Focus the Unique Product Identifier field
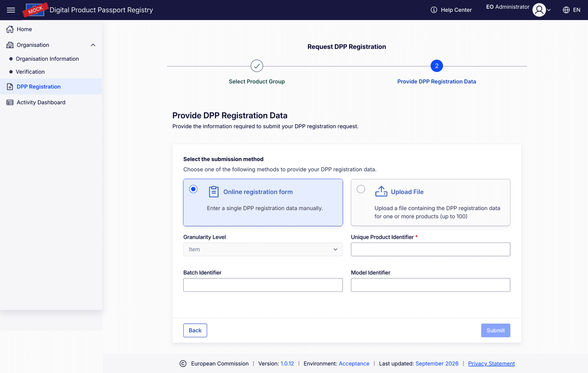 (431, 250)
